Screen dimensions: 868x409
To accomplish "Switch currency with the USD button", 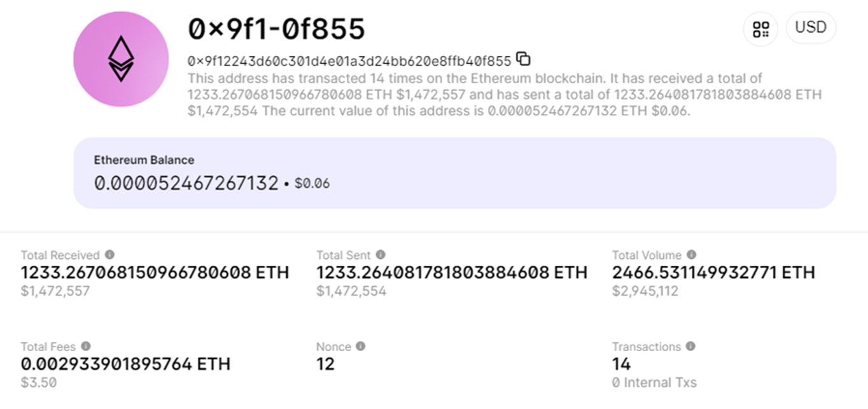I will pyautogui.click(x=811, y=28).
